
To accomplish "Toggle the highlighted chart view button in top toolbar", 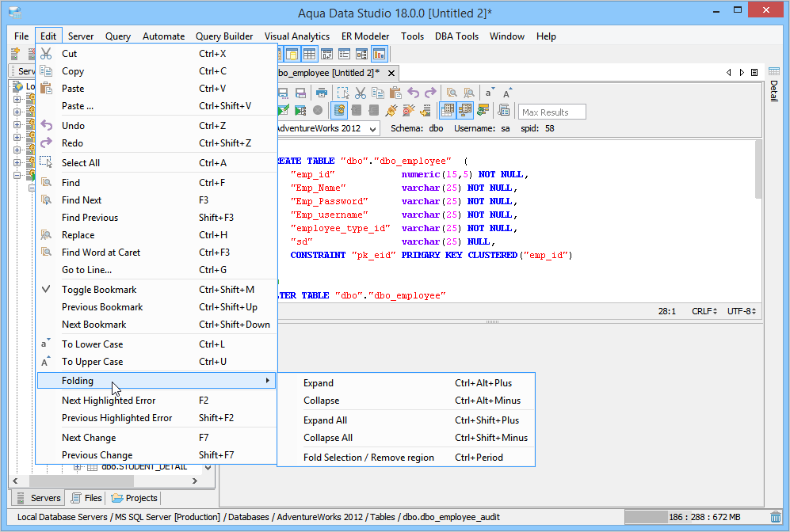I will (x=379, y=55).
